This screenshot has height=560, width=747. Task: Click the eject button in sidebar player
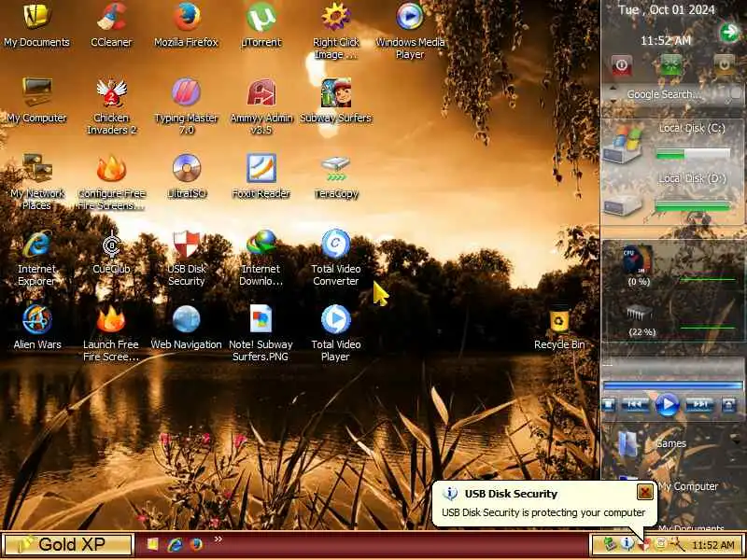pyautogui.click(x=729, y=404)
